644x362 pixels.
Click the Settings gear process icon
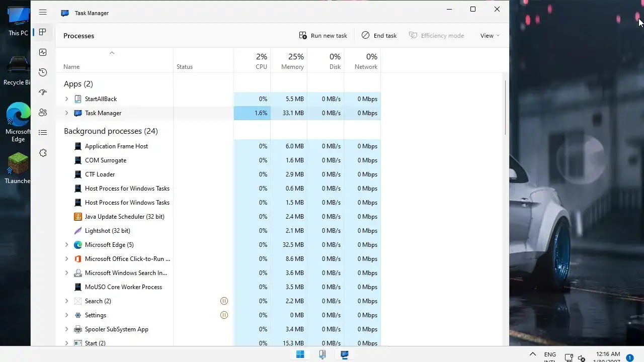coord(77,315)
